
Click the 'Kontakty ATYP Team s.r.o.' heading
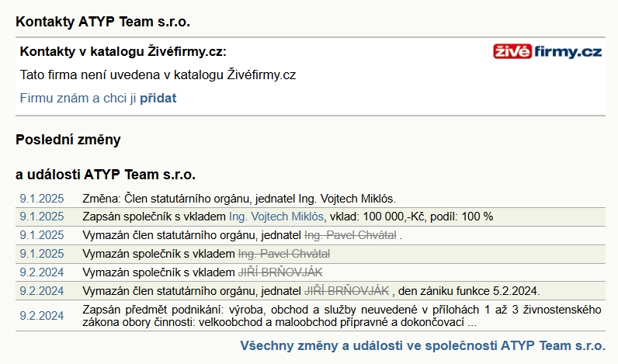coord(102,22)
